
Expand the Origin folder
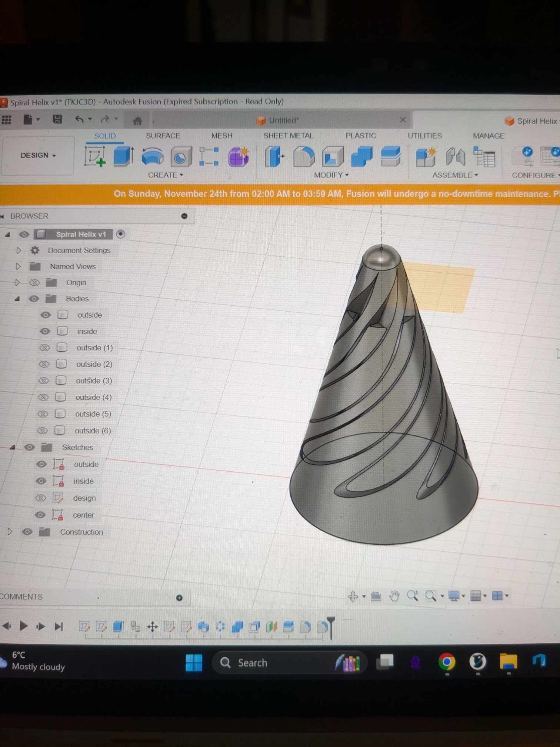point(17,283)
